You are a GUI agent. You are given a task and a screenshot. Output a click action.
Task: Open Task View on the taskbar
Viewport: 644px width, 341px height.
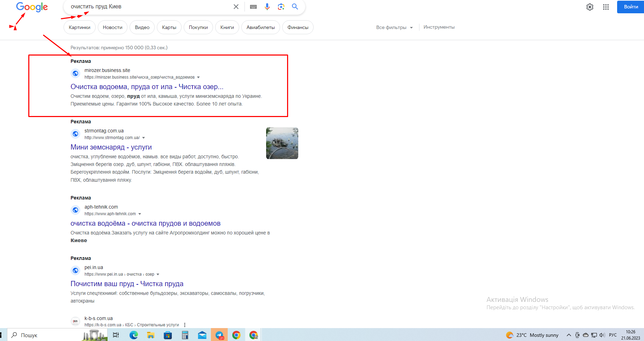click(x=116, y=335)
